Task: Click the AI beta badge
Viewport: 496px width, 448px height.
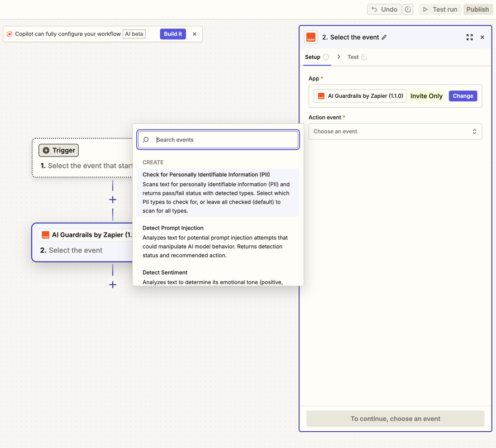Action: [134, 34]
